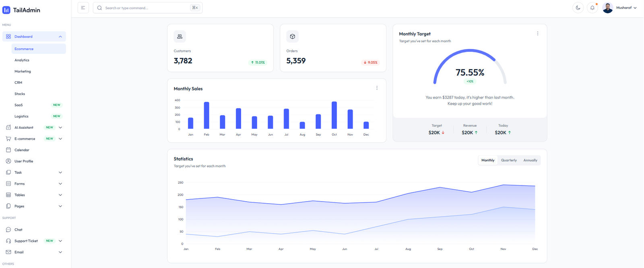Toggle the sidebar hamburger button

point(83,8)
